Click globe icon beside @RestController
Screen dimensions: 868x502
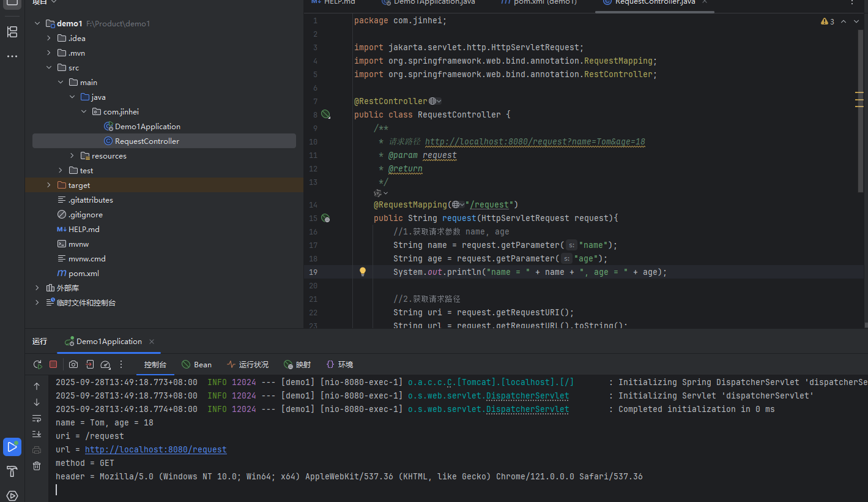click(x=432, y=101)
